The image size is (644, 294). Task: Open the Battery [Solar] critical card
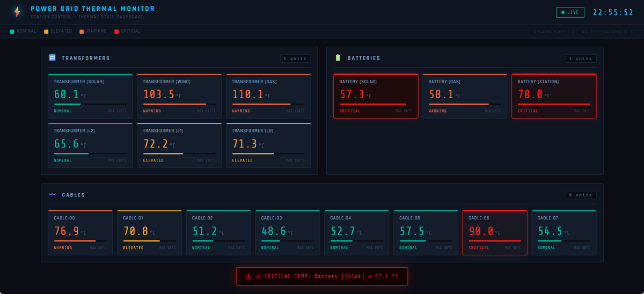[376, 96]
